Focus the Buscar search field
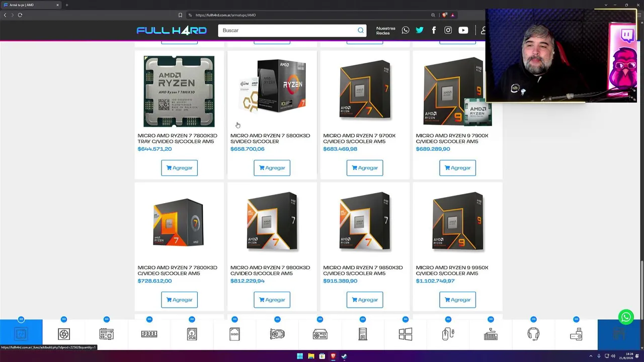 pos(292,30)
